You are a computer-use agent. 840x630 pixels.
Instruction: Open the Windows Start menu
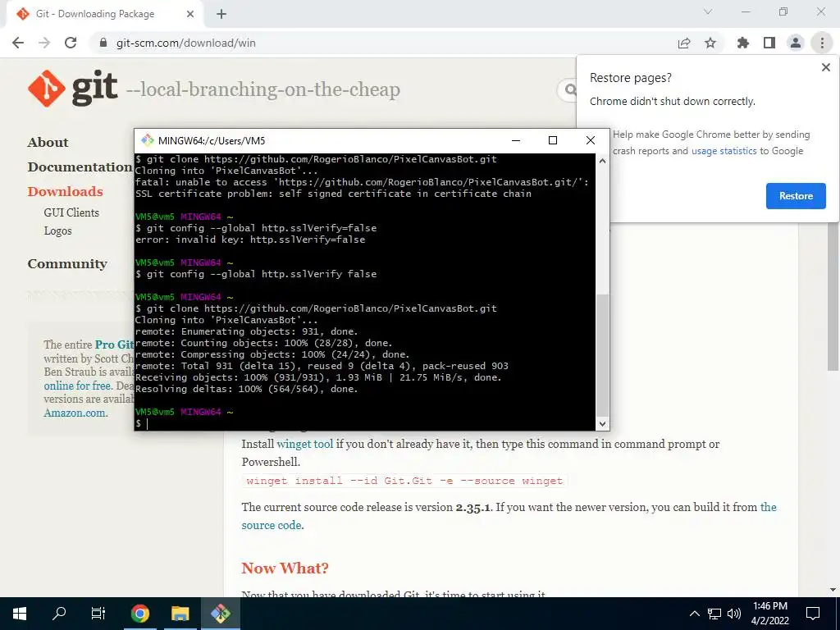(20, 614)
